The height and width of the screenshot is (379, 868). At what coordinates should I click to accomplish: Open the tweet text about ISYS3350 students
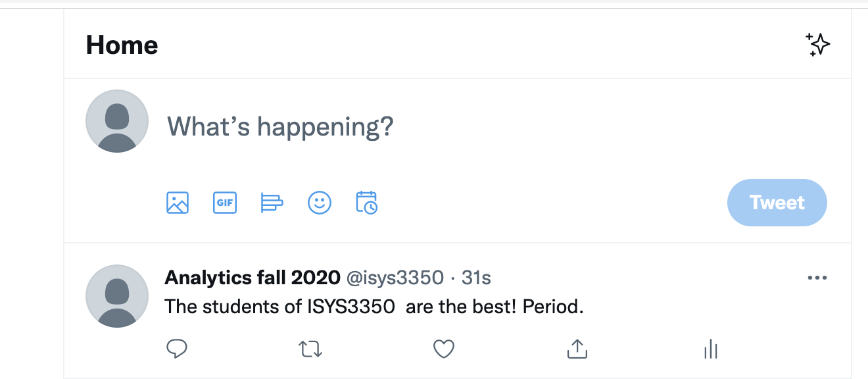pos(374,307)
